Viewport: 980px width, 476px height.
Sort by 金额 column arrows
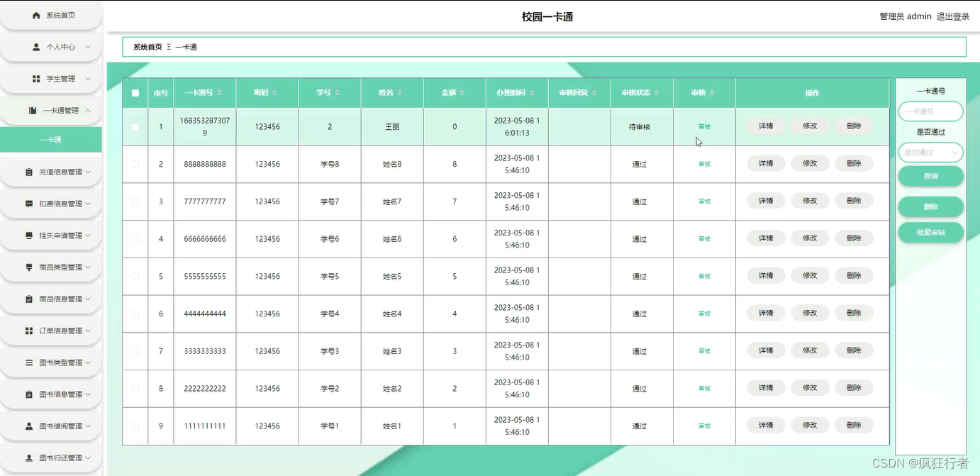(x=462, y=93)
